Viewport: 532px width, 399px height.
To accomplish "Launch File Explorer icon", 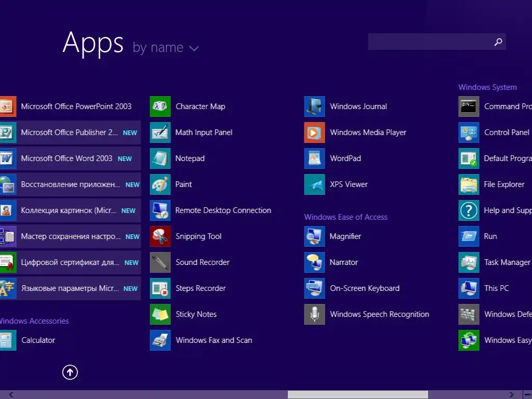I will point(469,184).
